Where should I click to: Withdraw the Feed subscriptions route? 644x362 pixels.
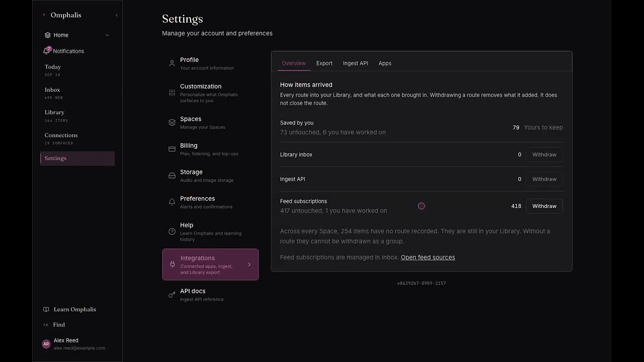[544, 206]
